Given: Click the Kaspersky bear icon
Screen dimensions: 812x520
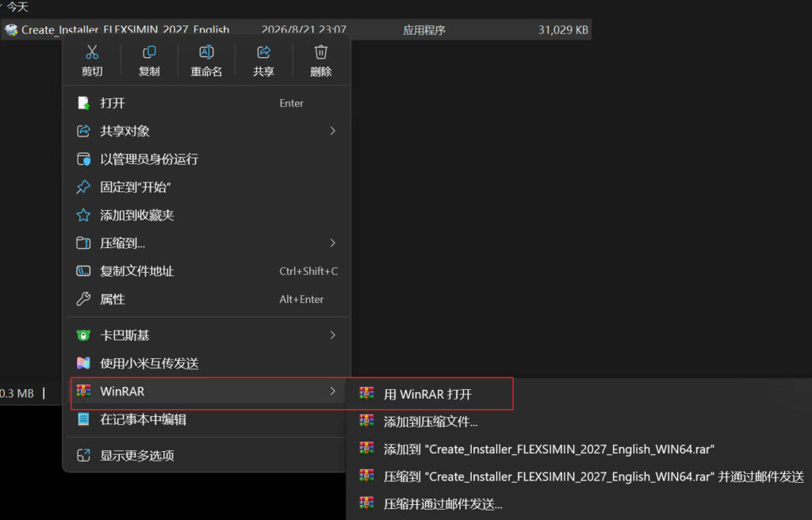Looking at the screenshot, I should [83, 335].
